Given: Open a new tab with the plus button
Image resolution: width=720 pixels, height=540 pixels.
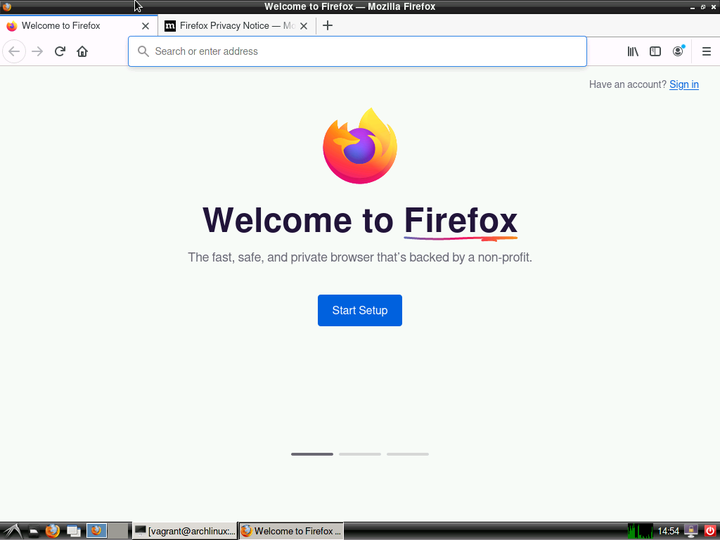Looking at the screenshot, I should [327, 26].
